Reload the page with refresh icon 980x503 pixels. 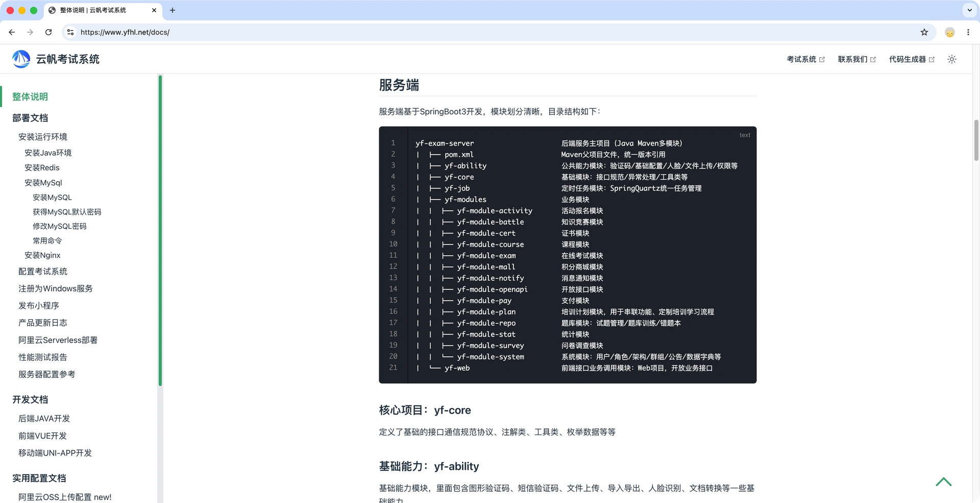(48, 32)
